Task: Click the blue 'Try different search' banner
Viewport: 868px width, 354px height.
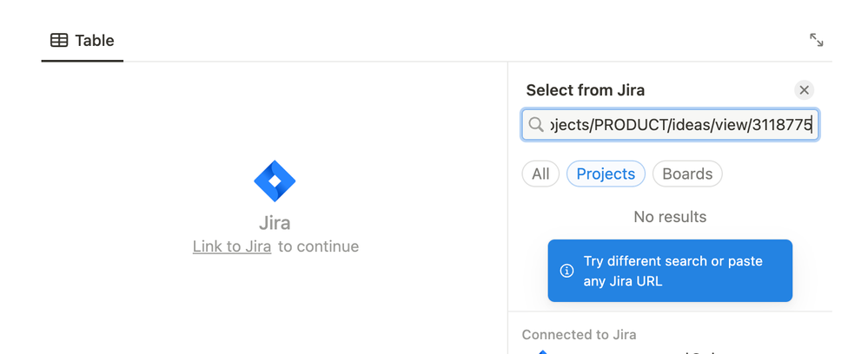Action: (x=670, y=271)
